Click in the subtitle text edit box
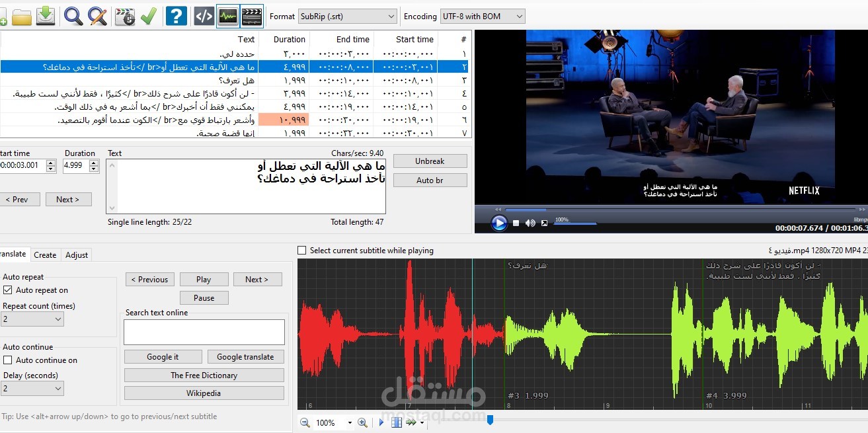Screen dimensions: 868x433 coord(245,186)
